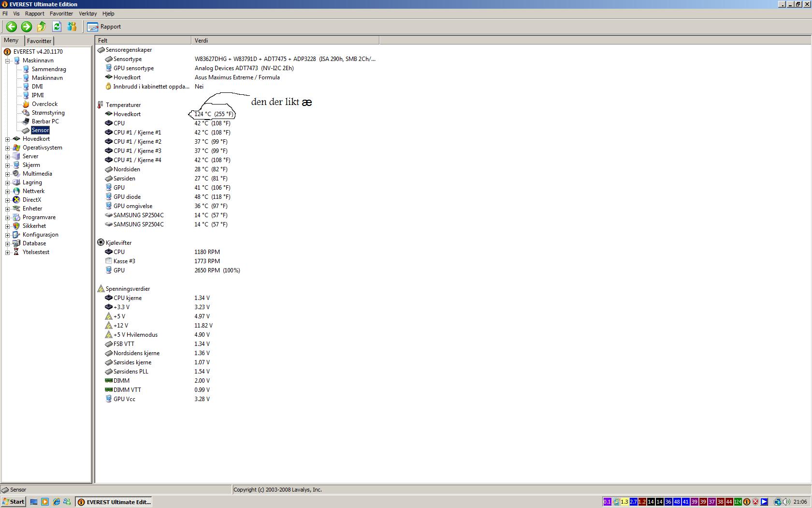Click the Sikkerhet shield icon in tree
Screen dimensions: 812x508
point(16,226)
